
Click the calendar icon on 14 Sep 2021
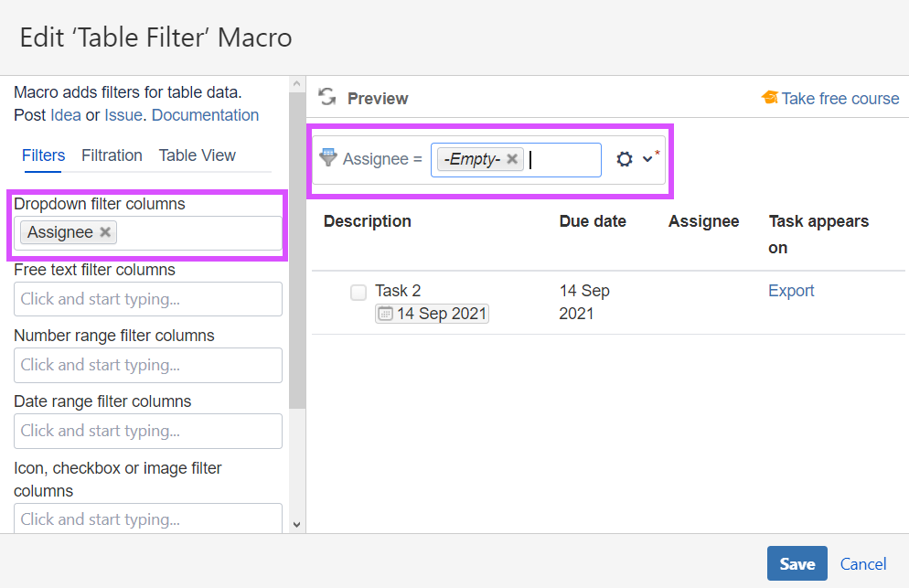[385, 314]
